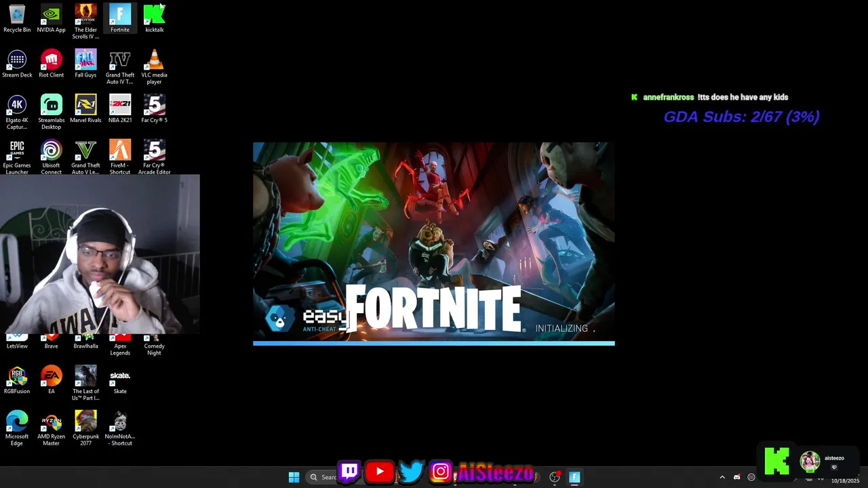Select the Brawlhalla shortcut label
The height and width of the screenshot is (488, 868).
click(85, 346)
